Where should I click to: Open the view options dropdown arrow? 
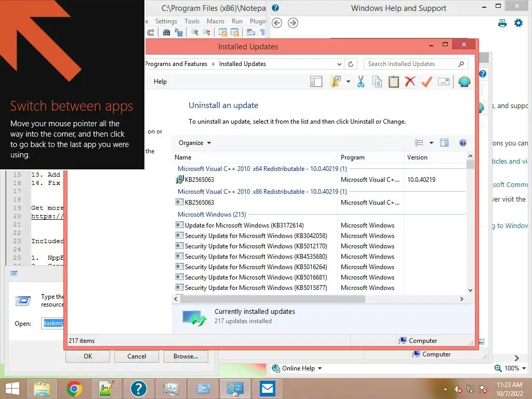click(x=431, y=143)
